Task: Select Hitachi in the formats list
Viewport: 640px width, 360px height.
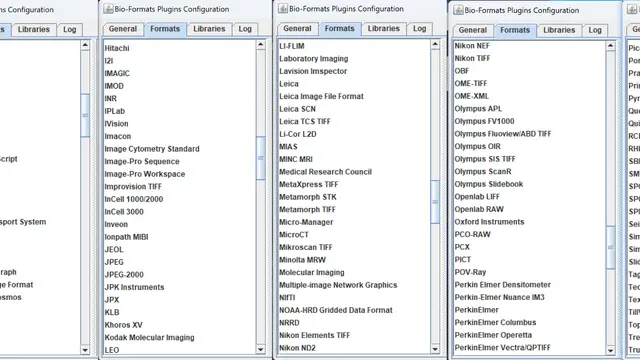Action: tap(117, 48)
